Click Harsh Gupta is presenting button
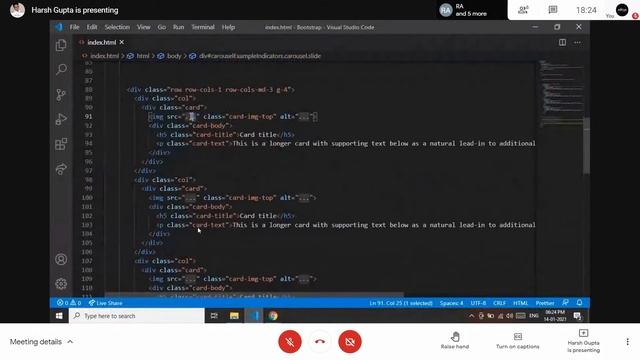 [583, 341]
